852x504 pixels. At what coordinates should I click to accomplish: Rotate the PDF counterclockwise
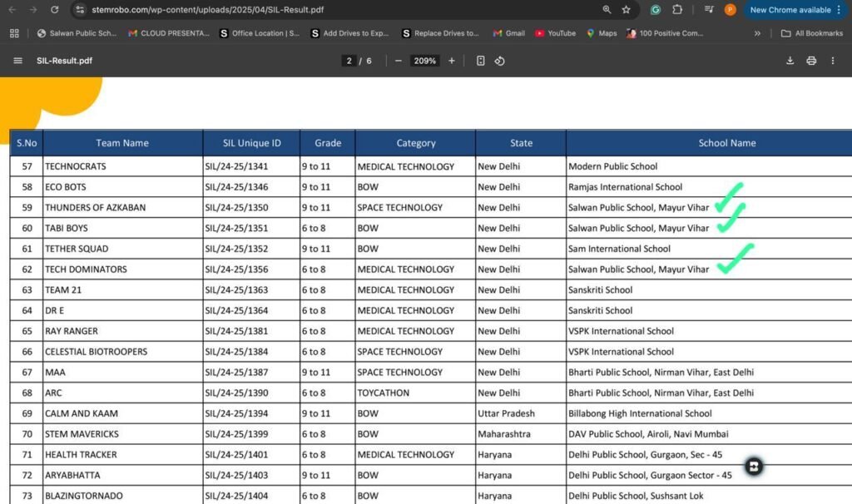(x=500, y=61)
